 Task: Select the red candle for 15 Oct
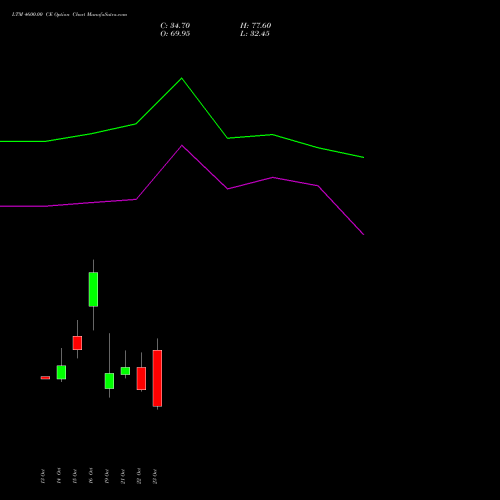tap(77, 343)
